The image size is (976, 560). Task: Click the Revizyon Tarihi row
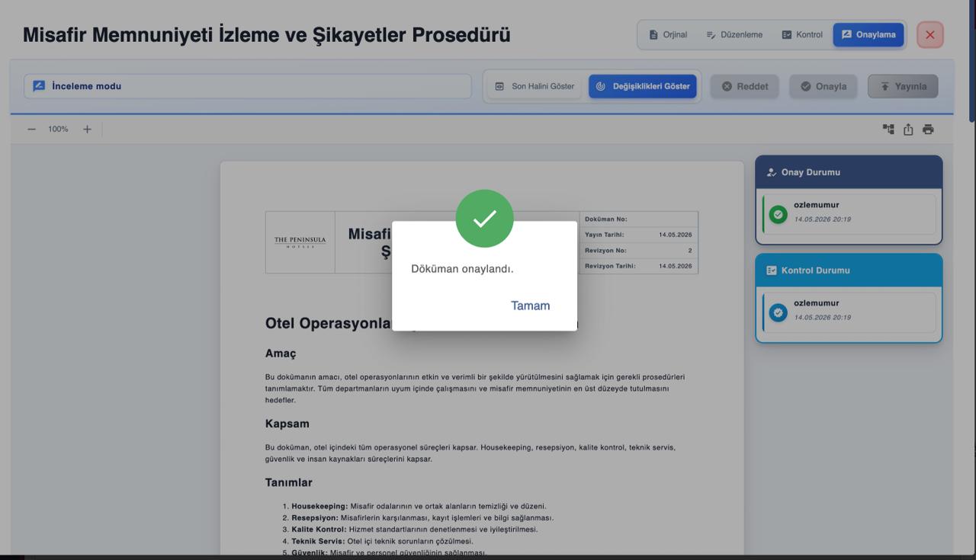639,266
